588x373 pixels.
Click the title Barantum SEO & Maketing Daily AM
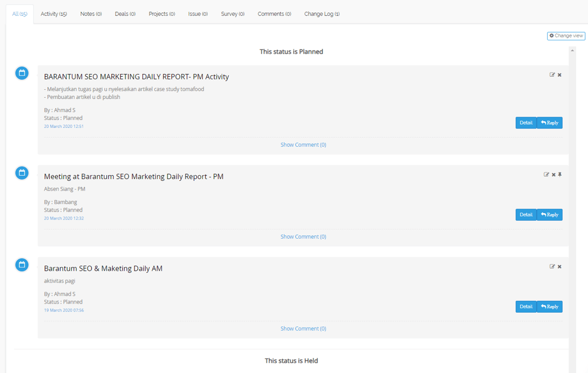tap(103, 268)
